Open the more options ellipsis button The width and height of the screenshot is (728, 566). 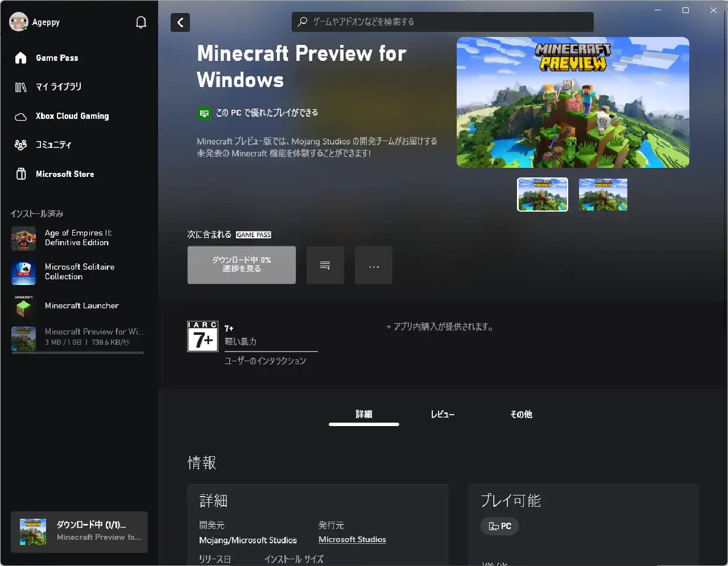coord(374,265)
